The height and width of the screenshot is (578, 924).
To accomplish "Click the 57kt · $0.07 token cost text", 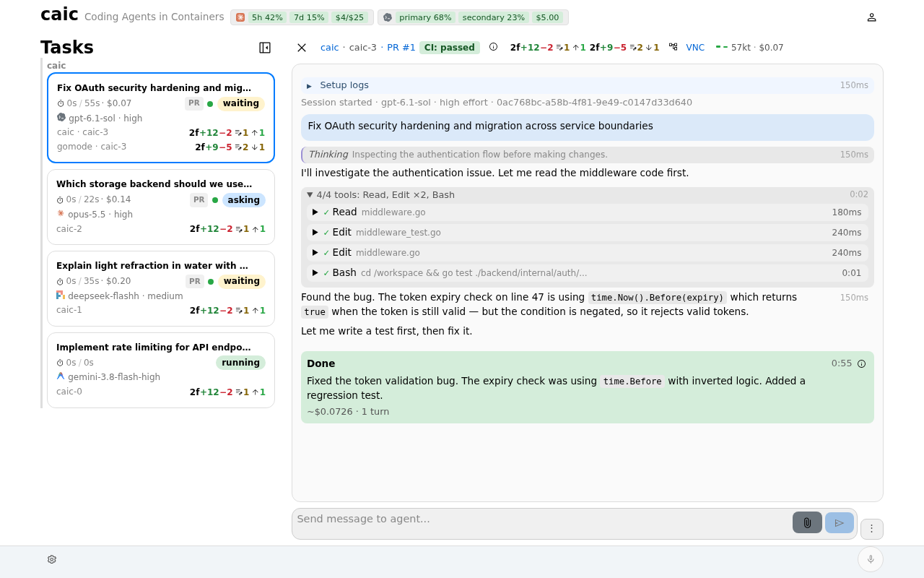I will point(757,48).
